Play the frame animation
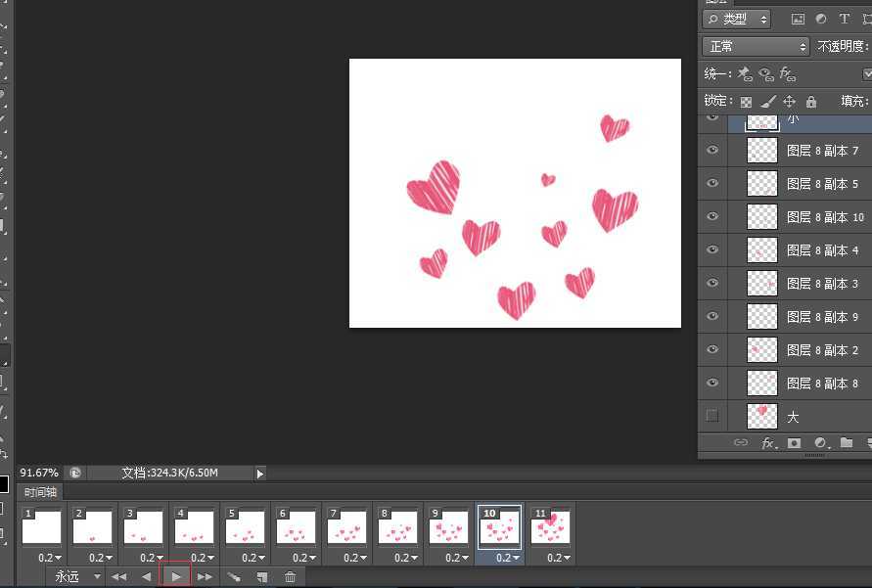 pyautogui.click(x=175, y=577)
